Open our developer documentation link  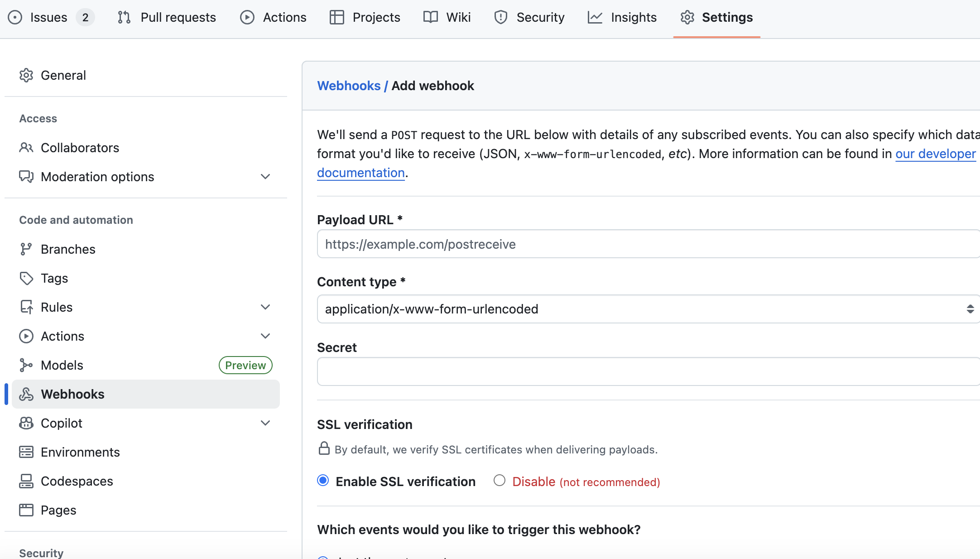(935, 154)
